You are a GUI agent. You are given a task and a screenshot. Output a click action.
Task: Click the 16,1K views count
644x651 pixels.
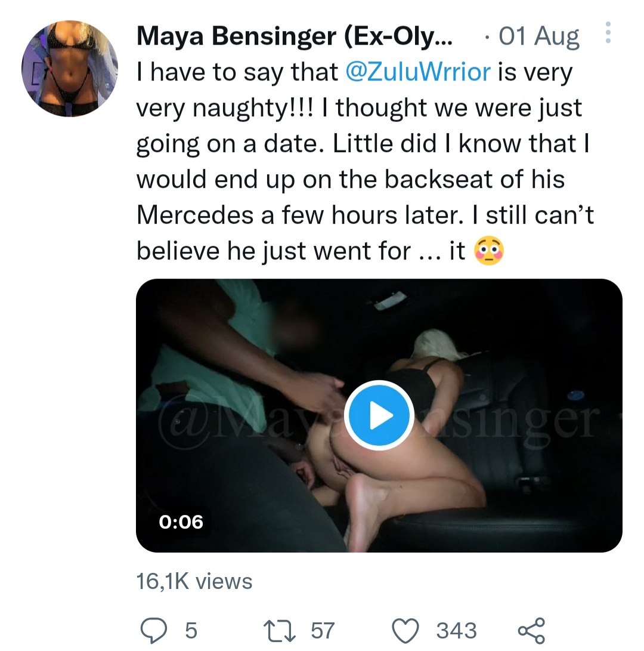[x=194, y=581]
